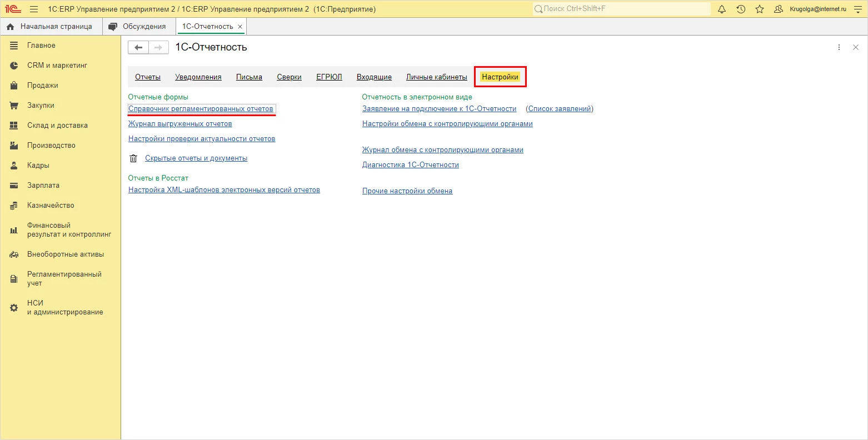Image resolution: width=868 pixels, height=440 pixels.
Task: Click the Главное section icon
Action: point(14,46)
